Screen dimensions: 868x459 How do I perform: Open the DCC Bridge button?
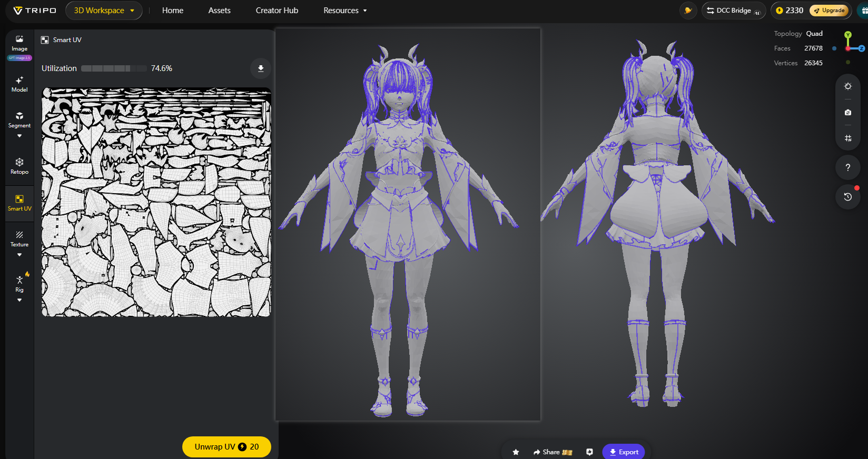coord(734,11)
